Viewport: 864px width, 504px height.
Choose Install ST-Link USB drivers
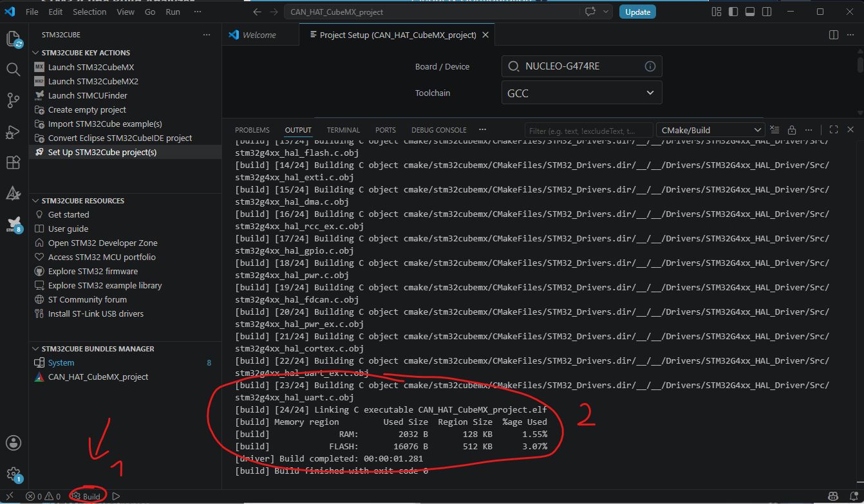(96, 313)
